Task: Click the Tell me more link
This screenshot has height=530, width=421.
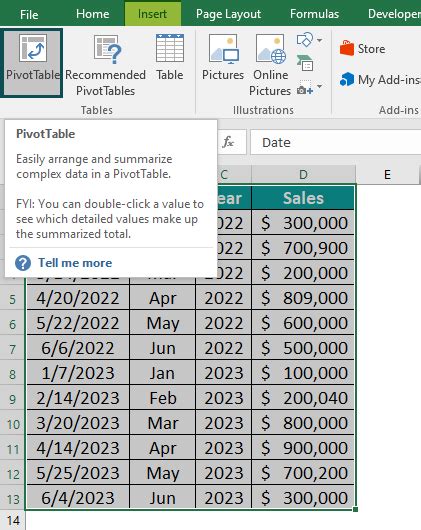Action: coord(75,263)
